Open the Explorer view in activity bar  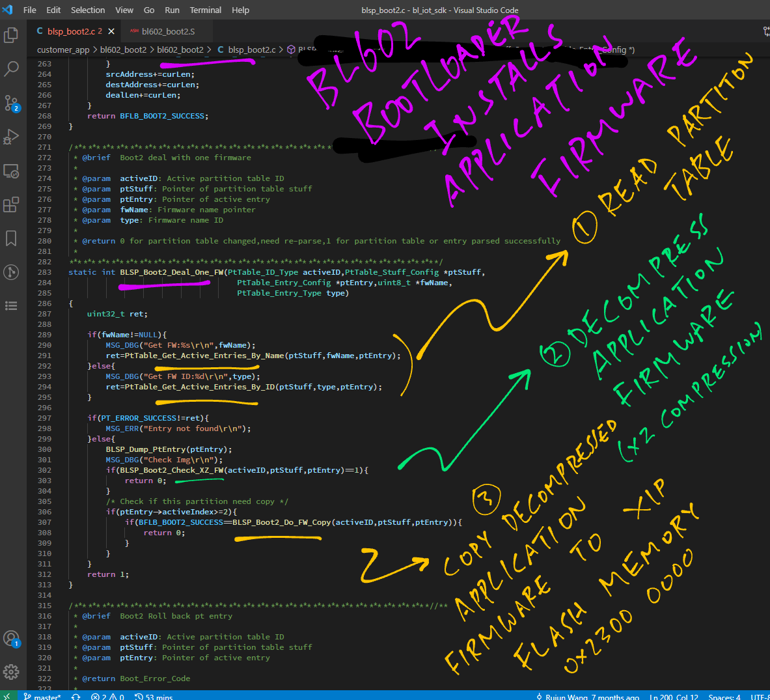click(11, 35)
